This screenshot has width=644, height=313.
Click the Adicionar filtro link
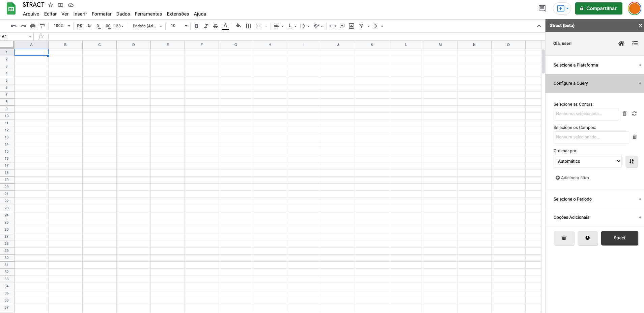pyautogui.click(x=572, y=178)
